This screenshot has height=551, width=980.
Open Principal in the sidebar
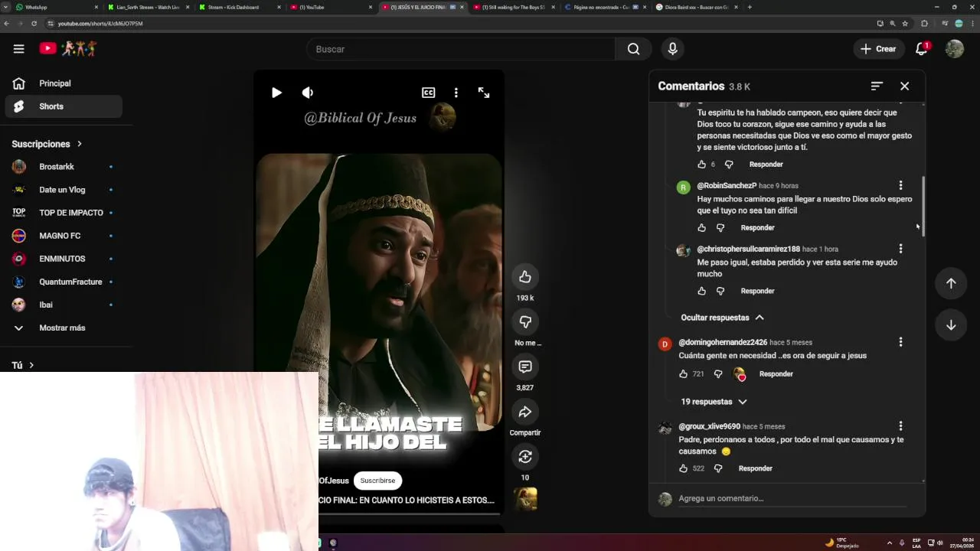64,83
